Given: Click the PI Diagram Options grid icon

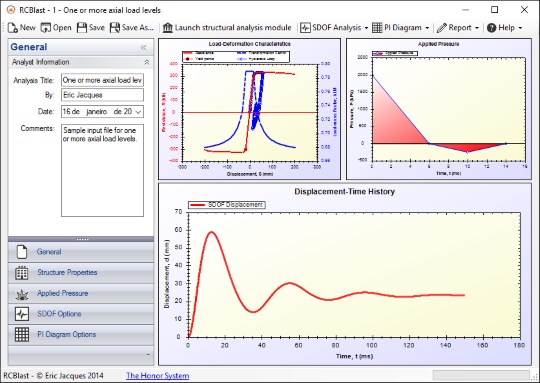Looking at the screenshot, I should pos(22,334).
